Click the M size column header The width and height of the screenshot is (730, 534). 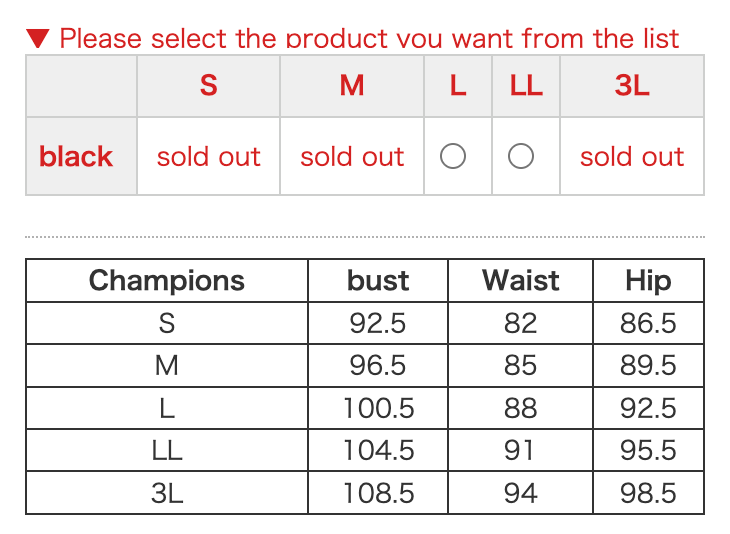[x=352, y=86]
